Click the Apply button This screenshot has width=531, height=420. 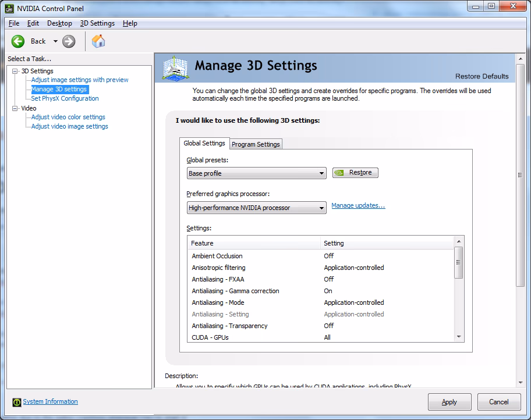[x=449, y=402]
